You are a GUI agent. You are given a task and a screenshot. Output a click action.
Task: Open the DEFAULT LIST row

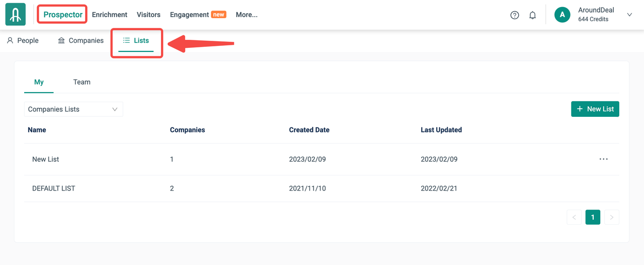[x=53, y=188]
